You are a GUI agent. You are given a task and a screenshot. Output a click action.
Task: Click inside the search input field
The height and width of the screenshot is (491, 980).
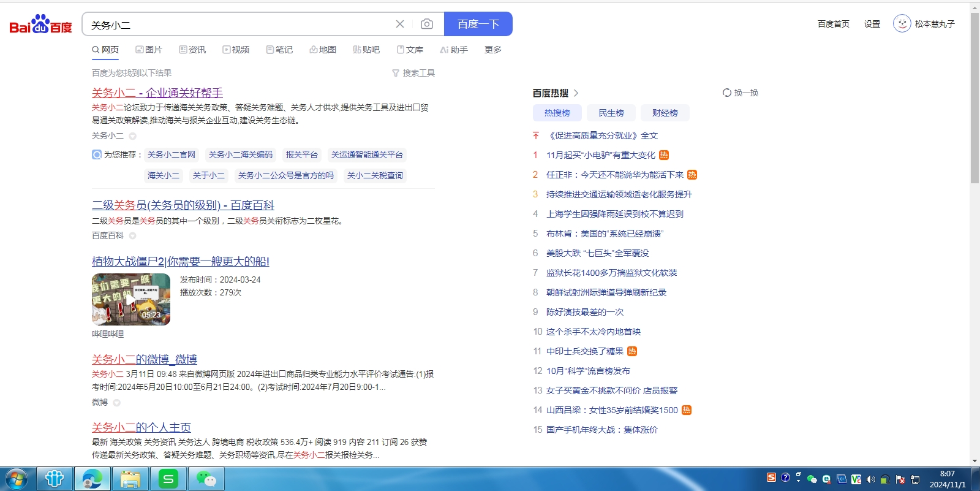(239, 24)
